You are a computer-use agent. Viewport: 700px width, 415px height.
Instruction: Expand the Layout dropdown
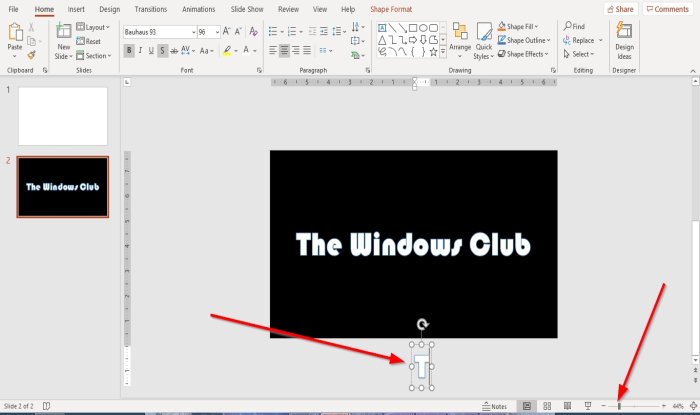(x=93, y=27)
